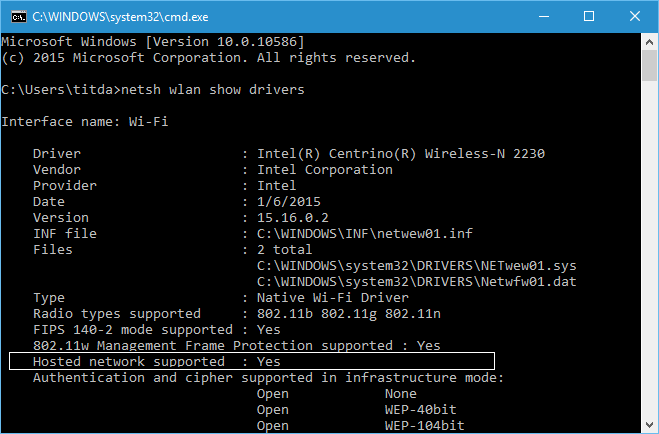Click the vendor value Intel Corporation
Screen dimensions: 659x434
tap(324, 170)
